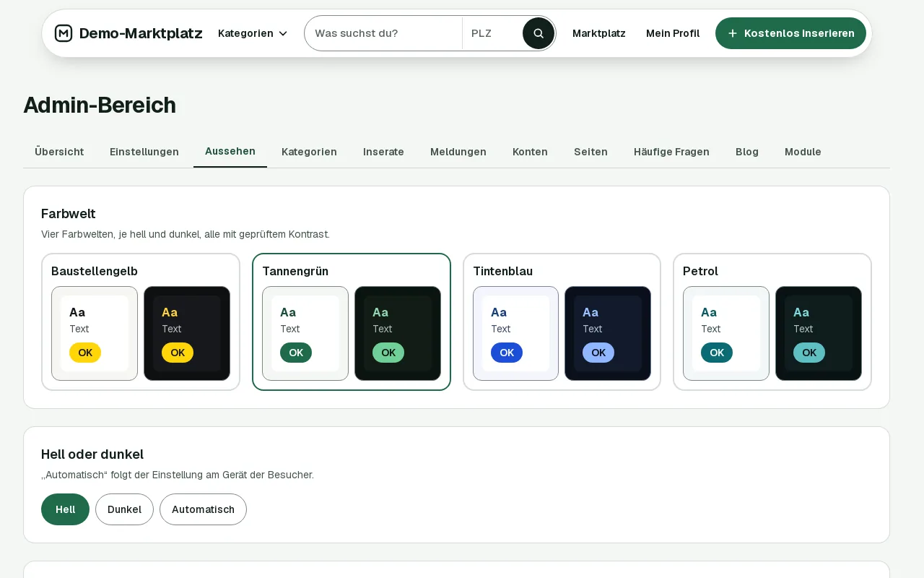This screenshot has height=578, width=924.
Task: Open the Blog tab
Action: [747, 152]
